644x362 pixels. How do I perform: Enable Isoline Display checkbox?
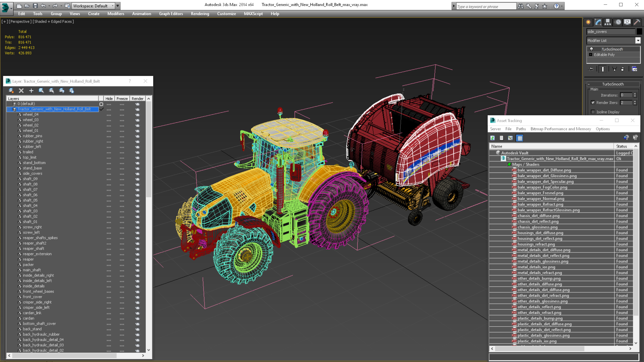coord(593,112)
